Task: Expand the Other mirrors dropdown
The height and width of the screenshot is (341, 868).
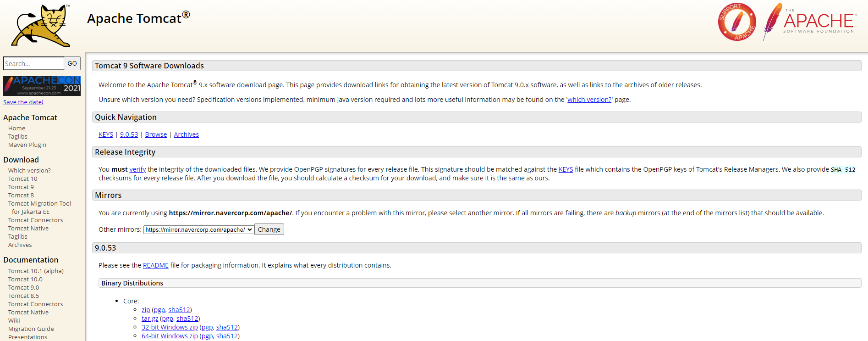Action: click(199, 229)
